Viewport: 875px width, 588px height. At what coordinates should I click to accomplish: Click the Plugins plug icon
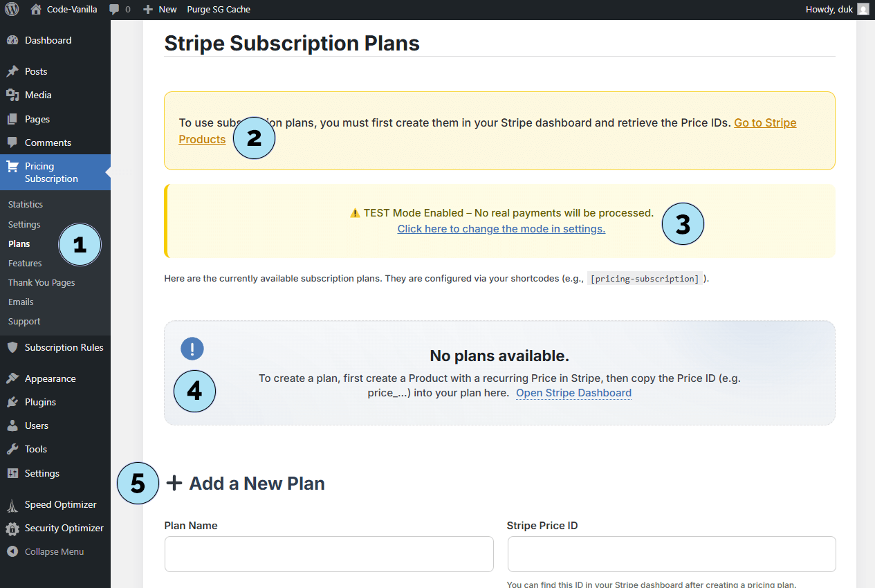click(x=12, y=402)
